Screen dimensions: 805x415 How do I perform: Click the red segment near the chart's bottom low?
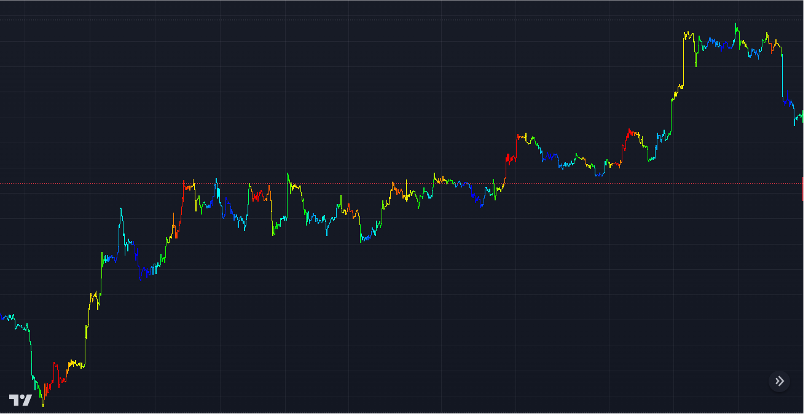click(x=62, y=375)
